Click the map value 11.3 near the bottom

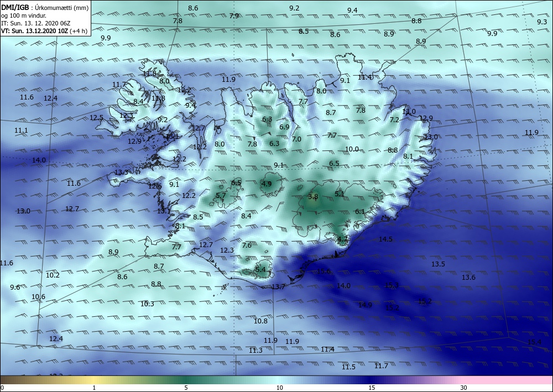click(255, 351)
